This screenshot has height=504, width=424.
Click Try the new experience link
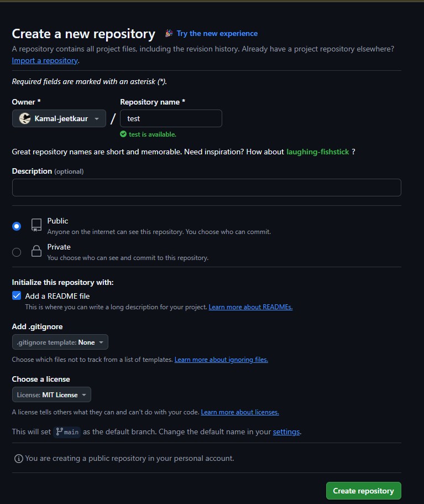[x=217, y=33]
